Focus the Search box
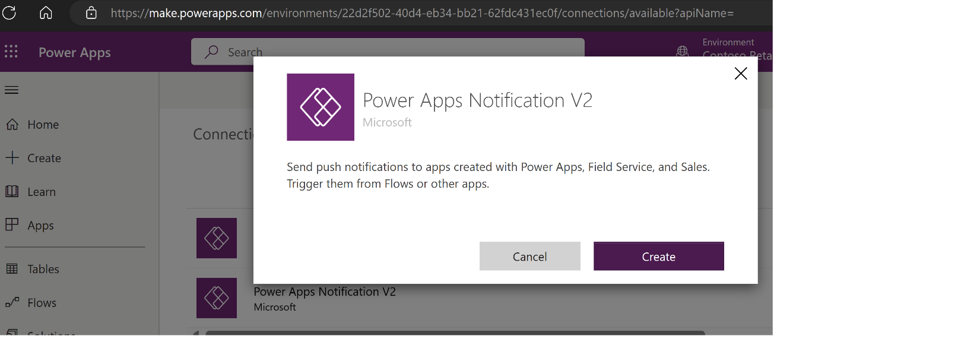Image resolution: width=980 pixels, height=345 pixels. (388, 52)
